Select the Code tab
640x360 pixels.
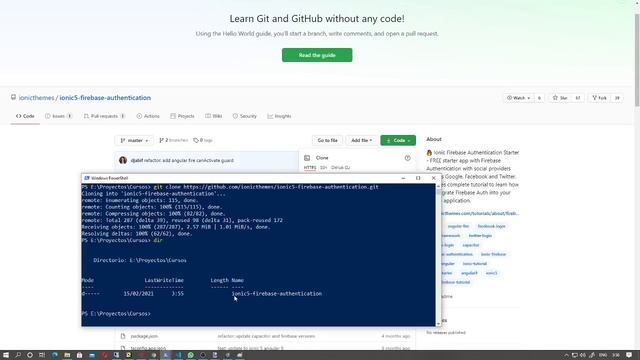coord(25,116)
